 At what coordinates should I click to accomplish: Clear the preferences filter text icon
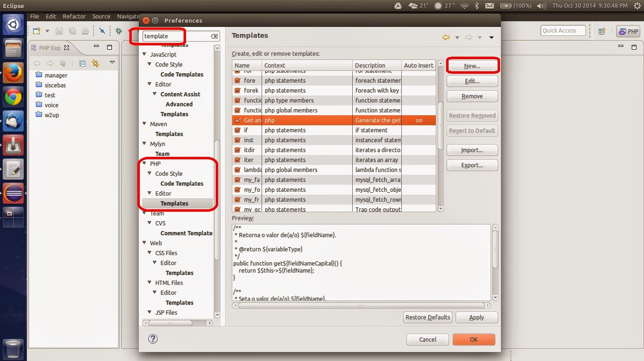[214, 36]
